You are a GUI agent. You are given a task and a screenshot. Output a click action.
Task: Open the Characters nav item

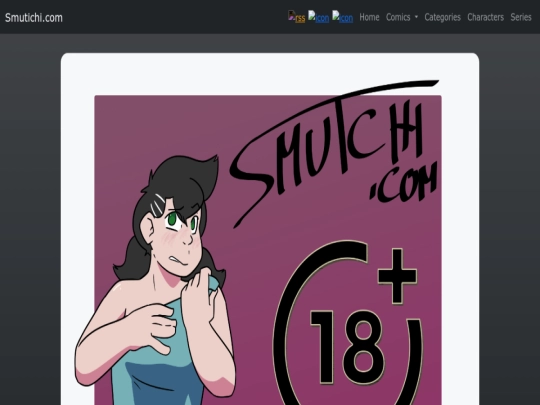(485, 17)
